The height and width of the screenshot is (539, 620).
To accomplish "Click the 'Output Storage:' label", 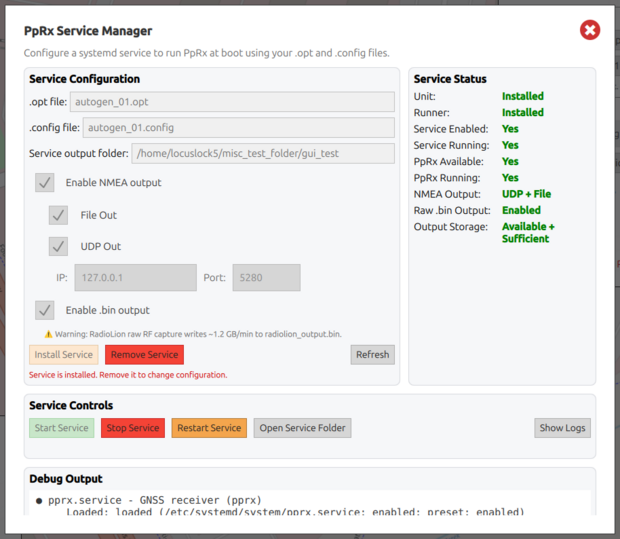I will (451, 227).
